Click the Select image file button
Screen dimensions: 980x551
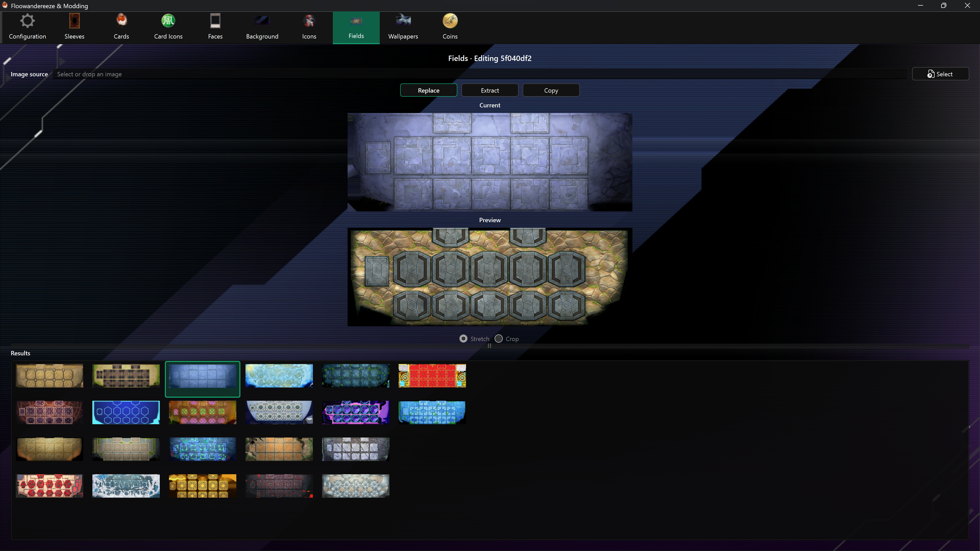(940, 74)
